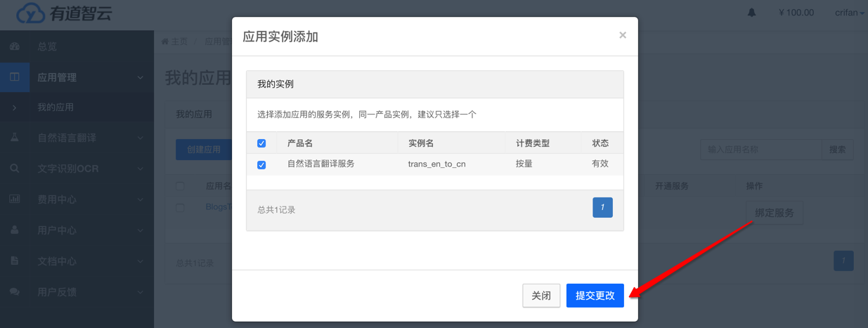Click the 应用管理 book icon
The width and height of the screenshot is (868, 328).
tap(15, 77)
